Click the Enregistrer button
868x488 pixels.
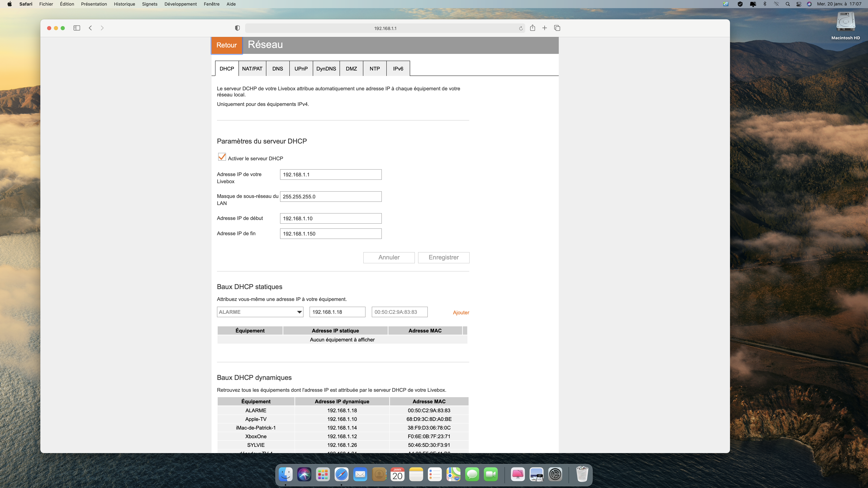click(x=443, y=257)
